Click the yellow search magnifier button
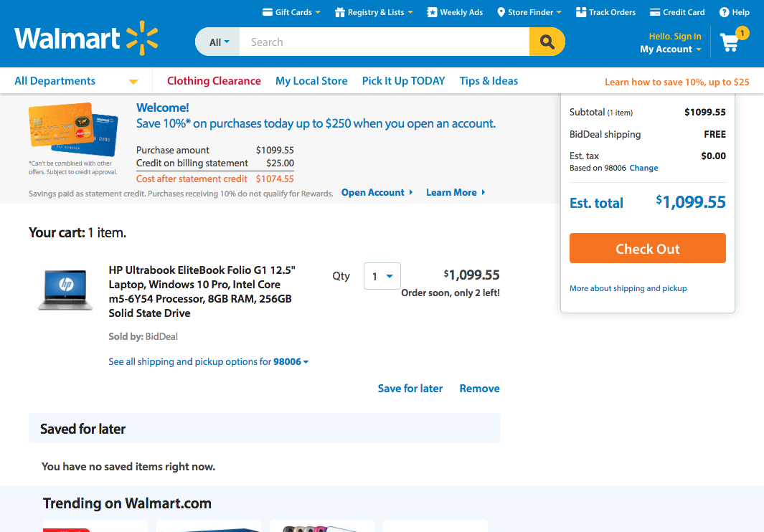764x532 pixels. pos(547,42)
